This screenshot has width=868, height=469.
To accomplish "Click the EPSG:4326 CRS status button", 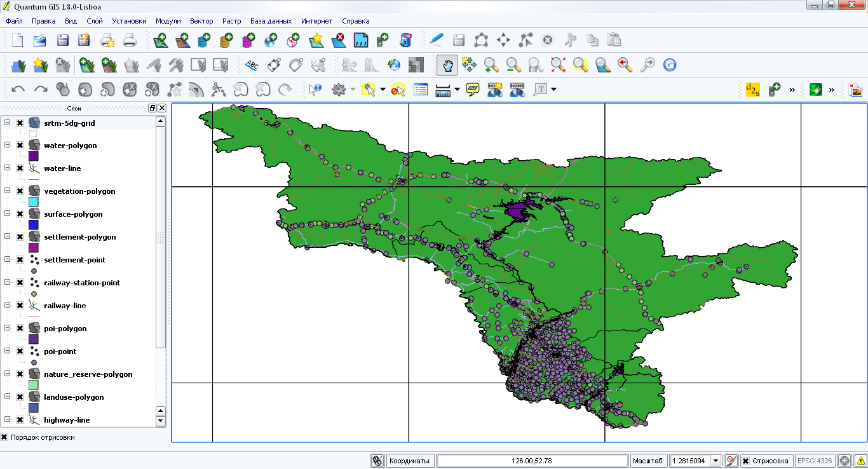I will coord(815,461).
